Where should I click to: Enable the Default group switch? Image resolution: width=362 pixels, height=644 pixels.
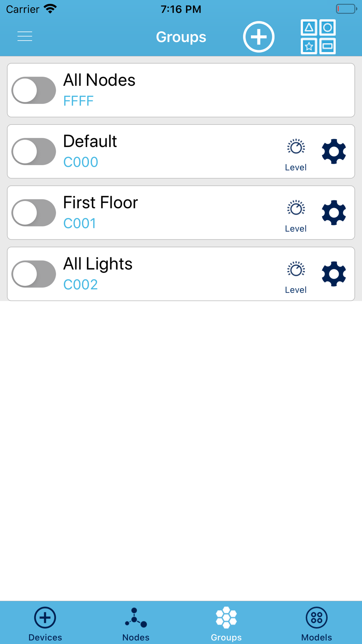point(34,151)
